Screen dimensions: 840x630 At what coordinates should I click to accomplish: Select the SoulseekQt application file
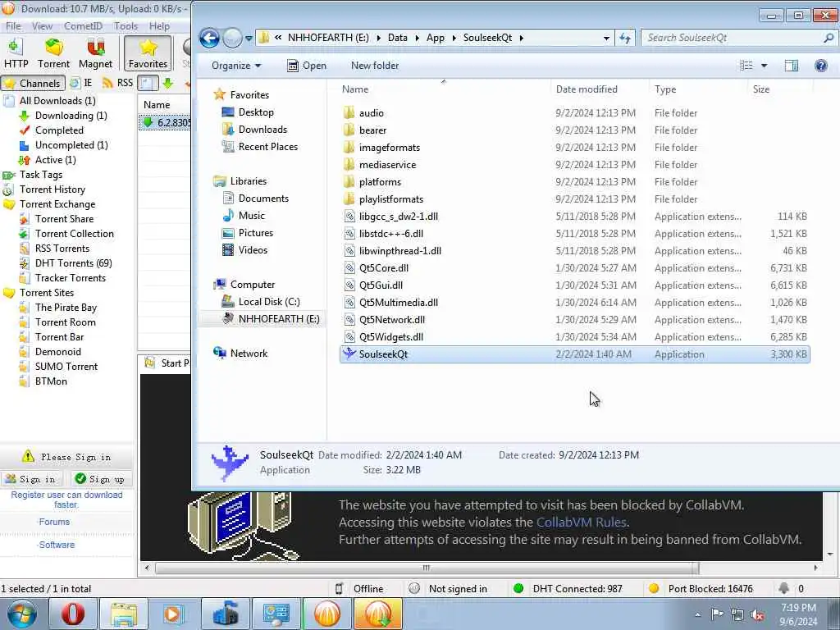tap(575, 354)
